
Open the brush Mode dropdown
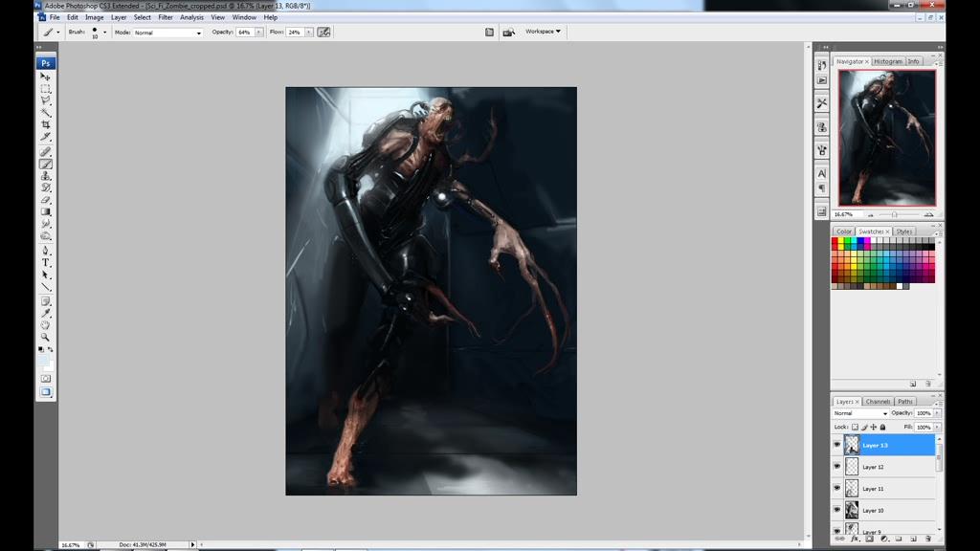[x=167, y=33]
